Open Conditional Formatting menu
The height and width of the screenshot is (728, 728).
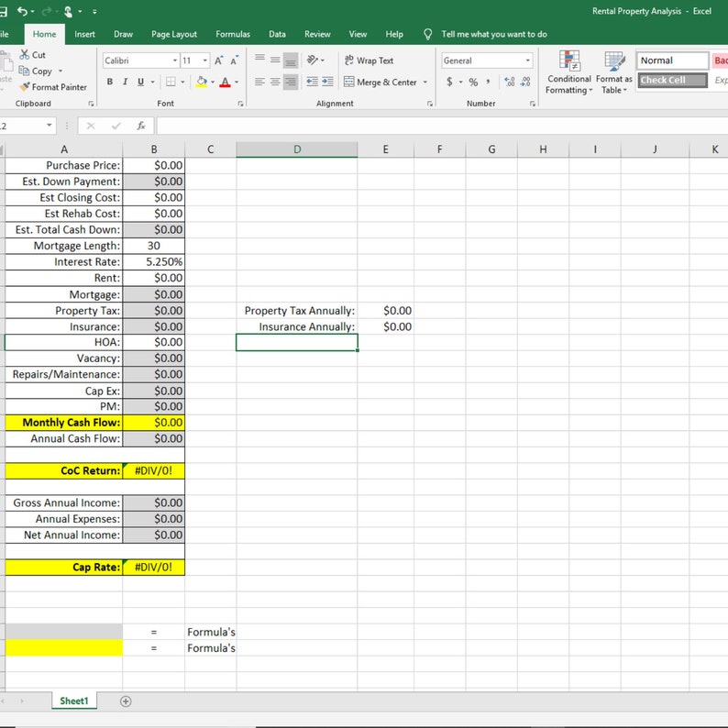click(568, 72)
